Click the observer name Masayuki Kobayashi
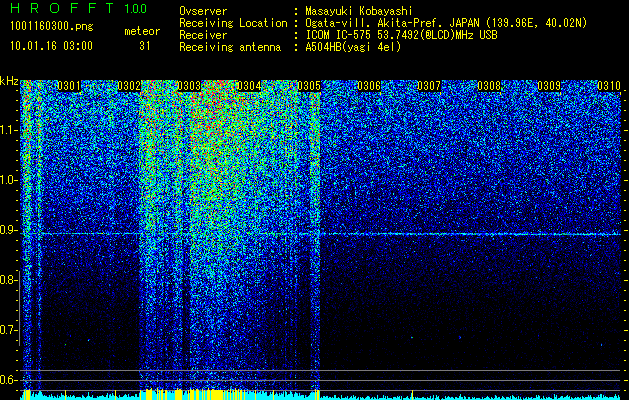 tap(359, 11)
